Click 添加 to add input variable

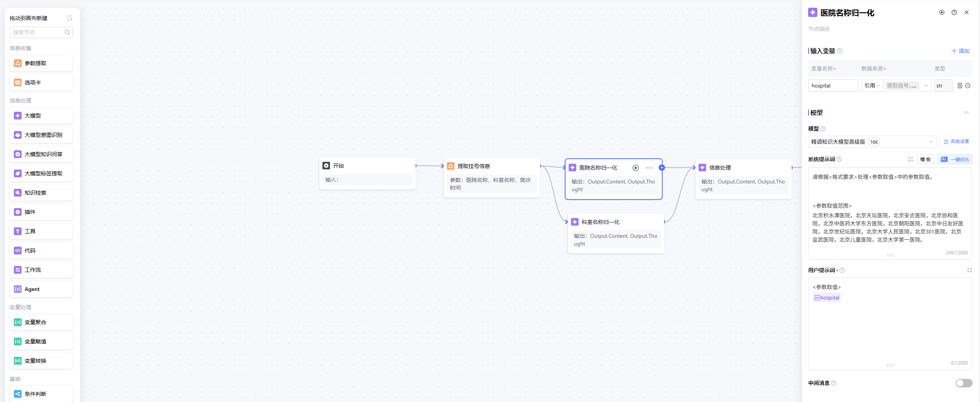coord(960,51)
